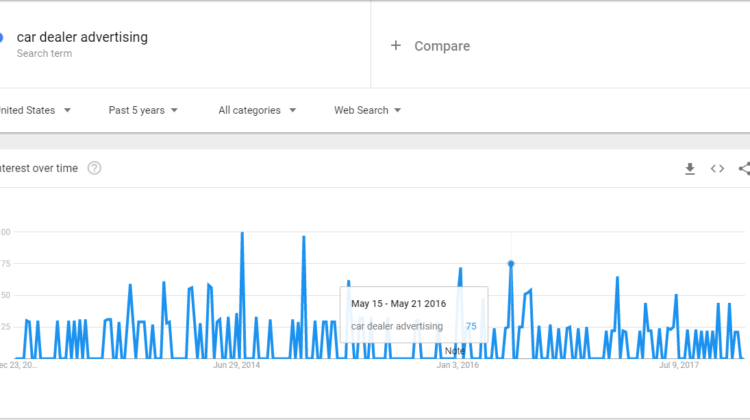The image size is (750, 420).
Task: Open help icon beside Interest over time
Action: [x=94, y=168]
